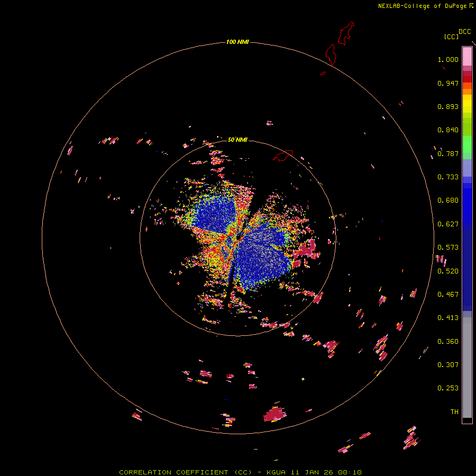476x476 pixels.
Task: Select the 0.253 color bar value
Action: [448, 388]
